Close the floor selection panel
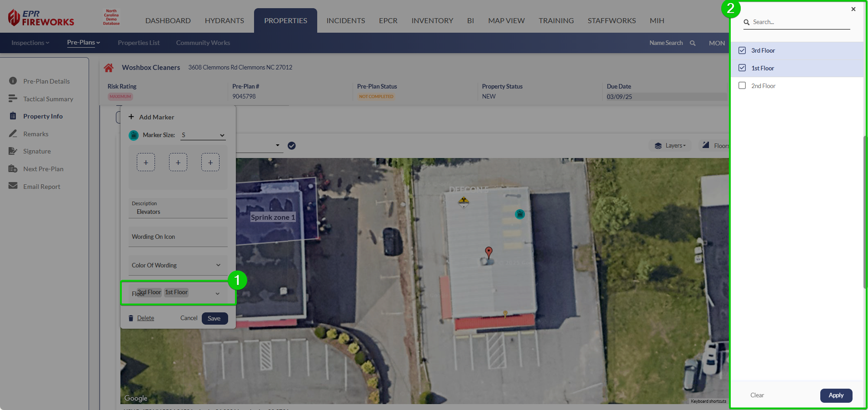868x410 pixels. 853,9
